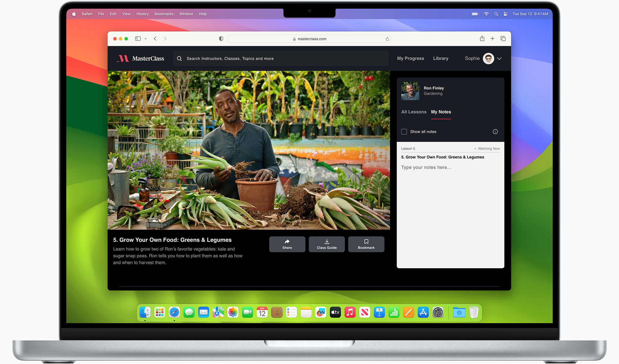Image resolution: width=619 pixels, height=364 pixels.
Task: Click the page share icon in Safari toolbar
Action: pos(482,39)
